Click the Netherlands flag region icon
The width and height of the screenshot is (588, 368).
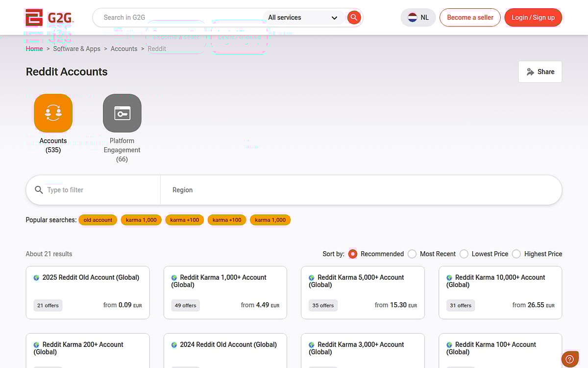(413, 18)
